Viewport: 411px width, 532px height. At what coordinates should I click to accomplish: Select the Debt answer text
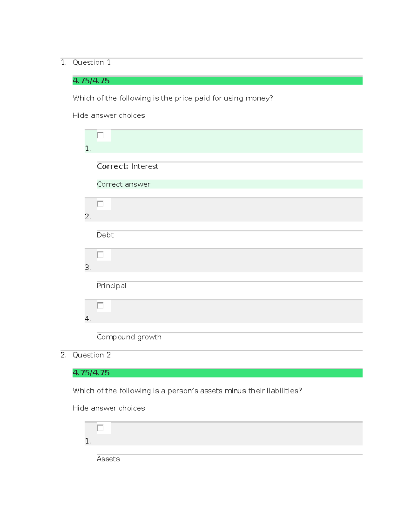coord(105,235)
